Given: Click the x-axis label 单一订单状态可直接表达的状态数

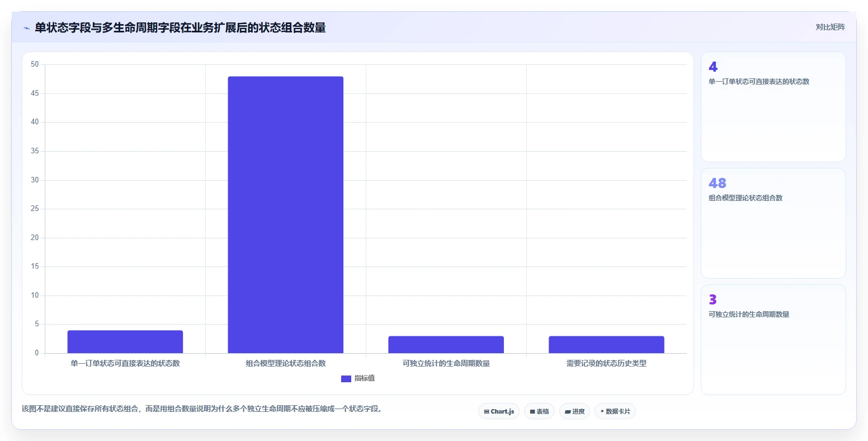Looking at the screenshot, I should point(125,364).
